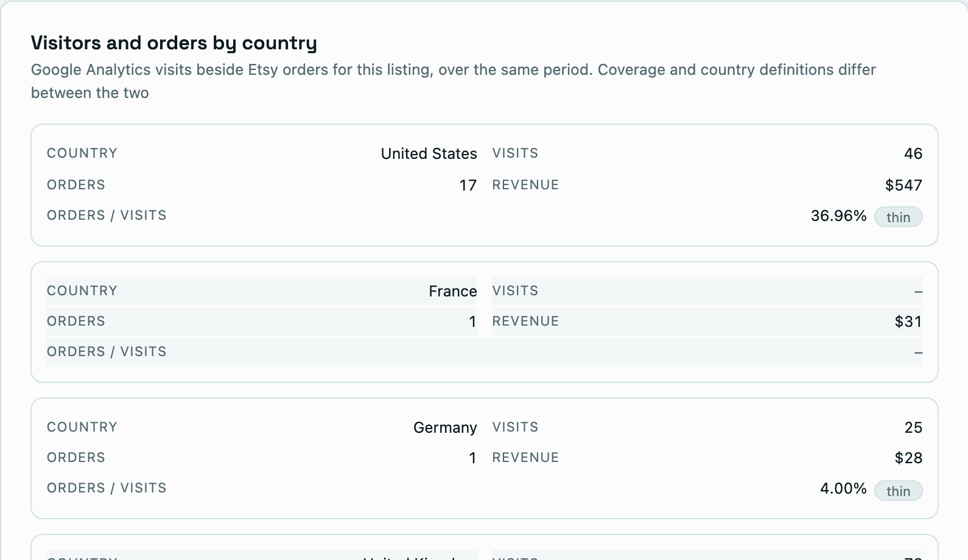
Task: Click the $28 revenue value
Action: click(908, 458)
